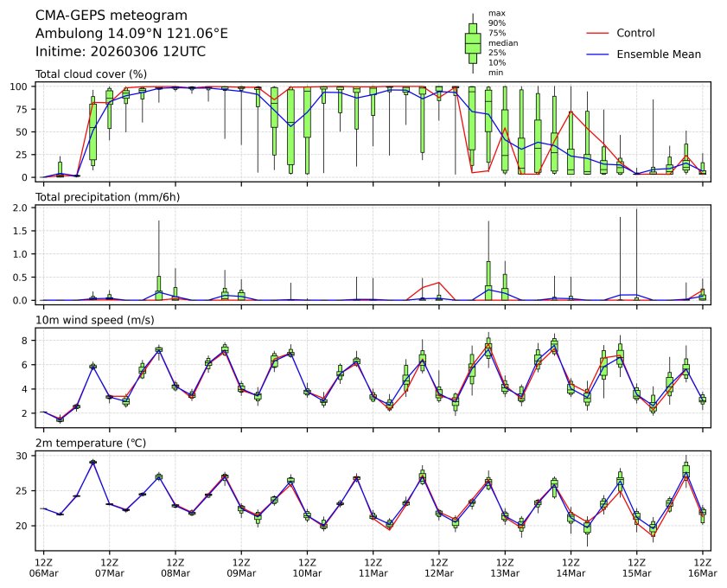The image size is (727, 588).
Task: Select the 12Z 10Mar x-axis tick label
Action: click(307, 567)
